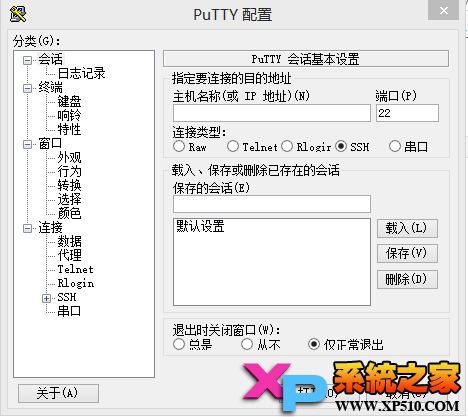
Task: Choose 从不 for close window on exit
Action: coord(247,344)
